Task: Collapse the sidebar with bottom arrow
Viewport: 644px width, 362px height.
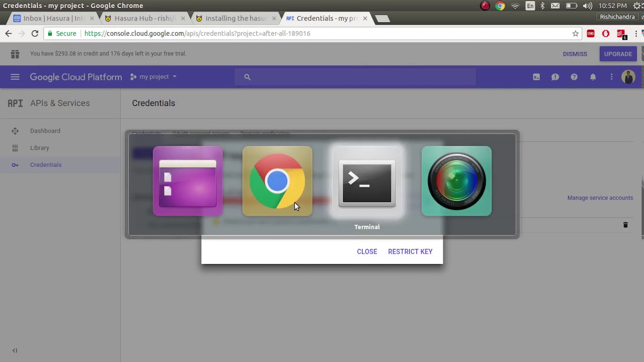Action: pyautogui.click(x=15, y=350)
